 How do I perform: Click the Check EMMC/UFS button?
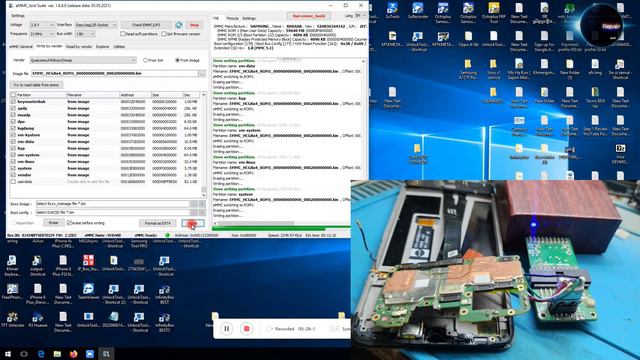[146, 25]
